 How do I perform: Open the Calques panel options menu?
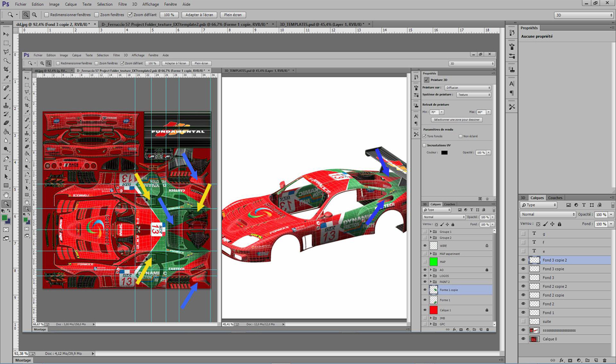[612, 198]
